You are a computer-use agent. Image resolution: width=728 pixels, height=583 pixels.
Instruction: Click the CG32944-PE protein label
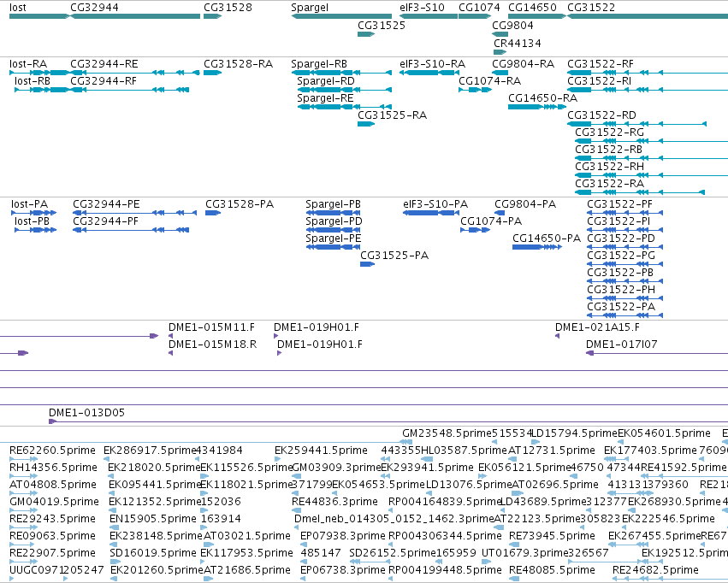(x=106, y=204)
